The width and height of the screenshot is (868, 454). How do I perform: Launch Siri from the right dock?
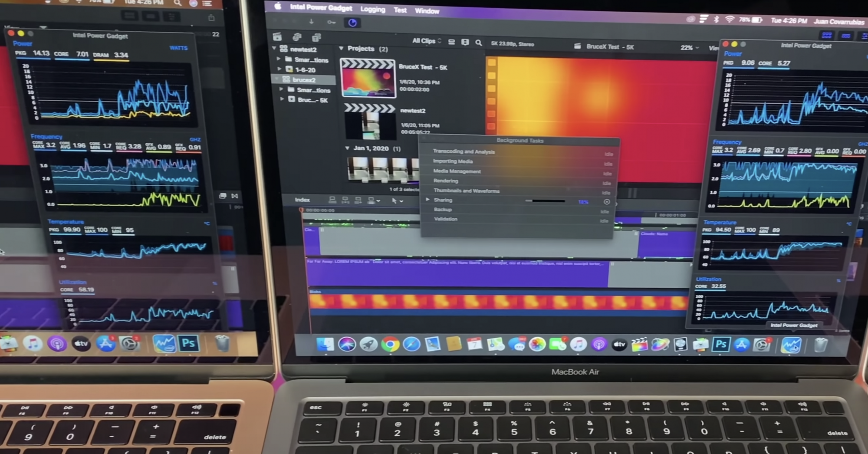[347, 344]
